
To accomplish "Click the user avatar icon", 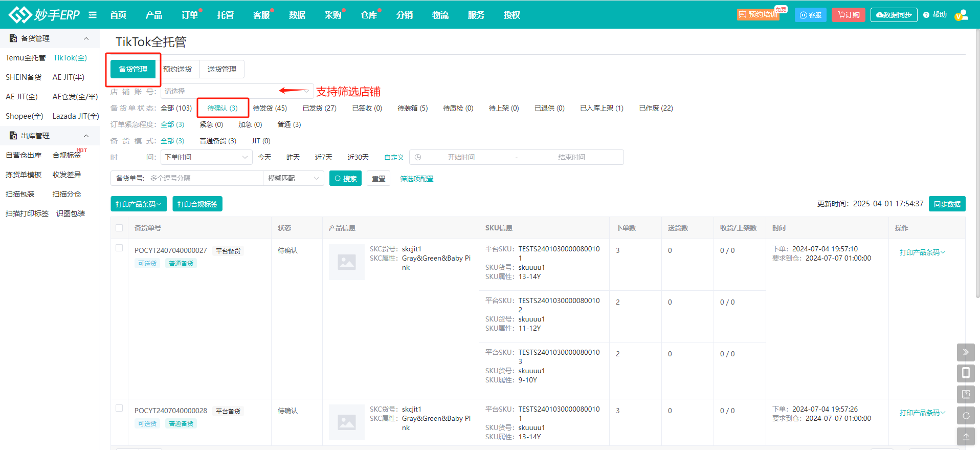I will point(962,15).
